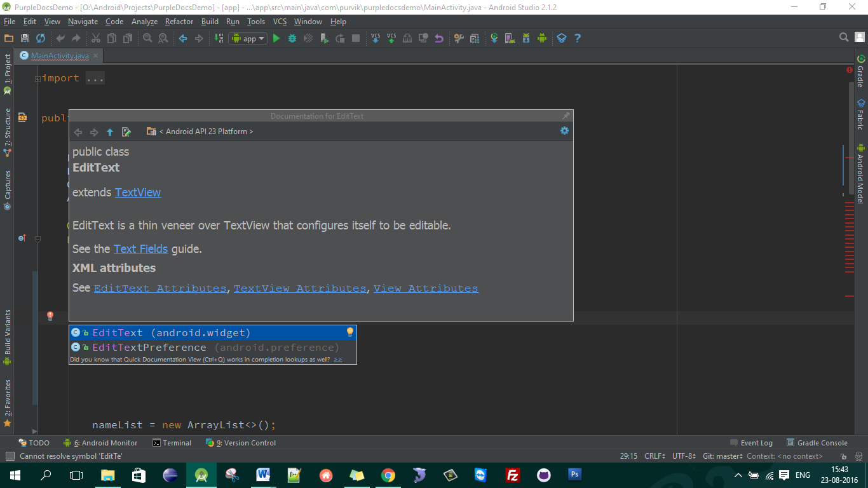Stop the running process square icon
This screenshot has width=868, height=488.
coord(356,38)
